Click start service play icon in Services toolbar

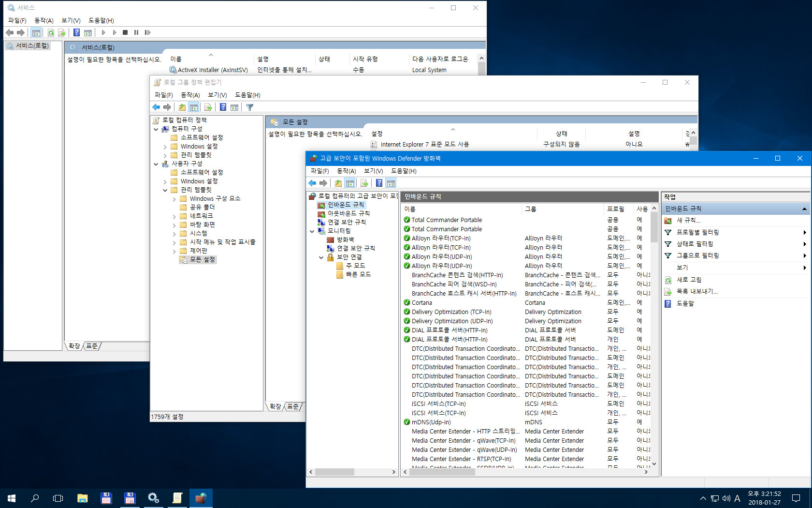click(x=103, y=32)
